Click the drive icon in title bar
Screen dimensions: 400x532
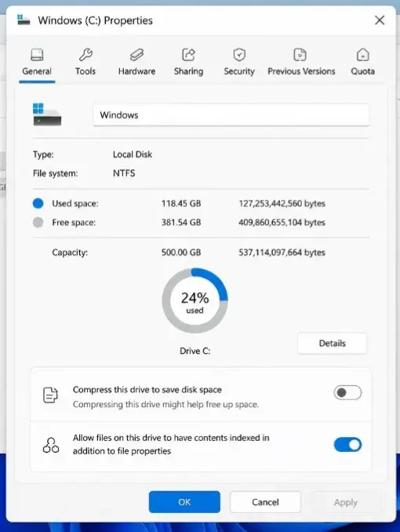pyautogui.click(x=24, y=20)
